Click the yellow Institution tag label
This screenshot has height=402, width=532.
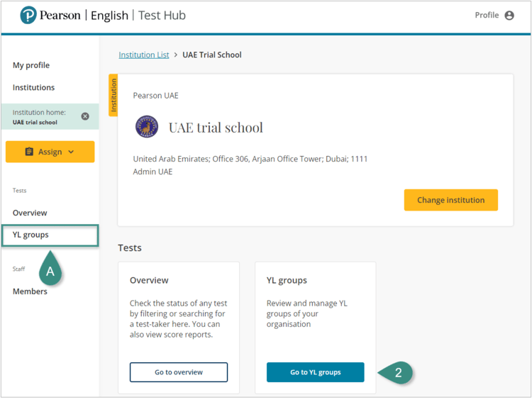113,95
